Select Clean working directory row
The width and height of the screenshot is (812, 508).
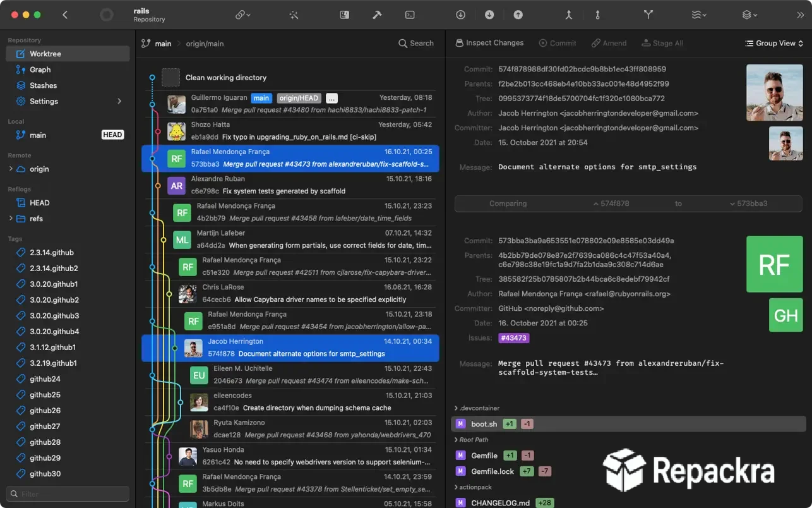pos(290,77)
